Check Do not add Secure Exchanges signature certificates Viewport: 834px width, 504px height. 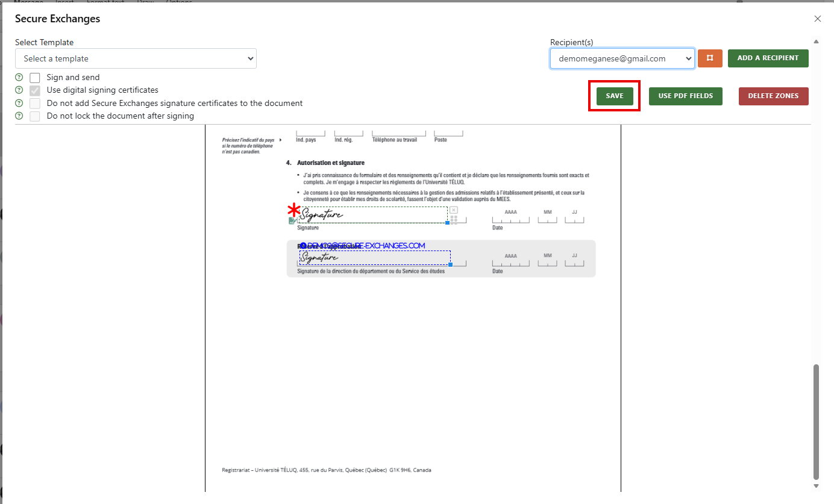click(35, 103)
